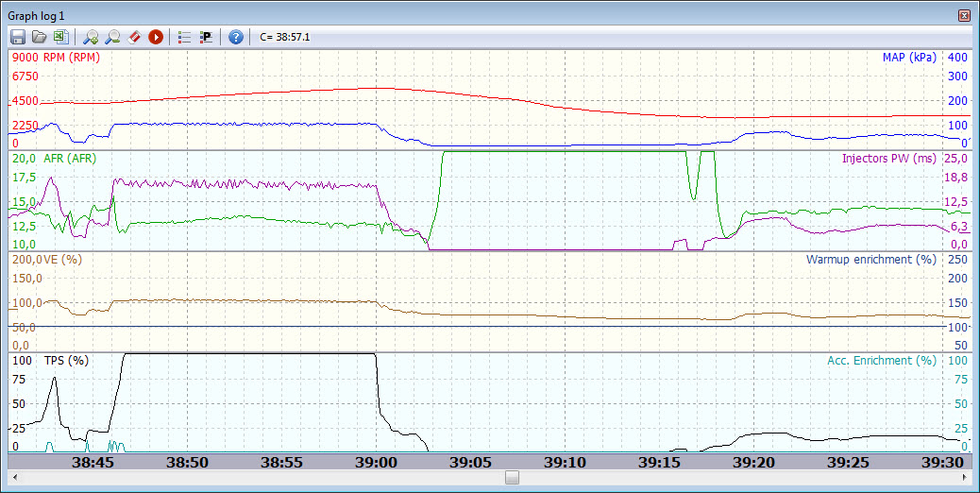Click the Injectors PW (ms) label
The height and width of the screenshot is (493, 980).
tap(888, 159)
